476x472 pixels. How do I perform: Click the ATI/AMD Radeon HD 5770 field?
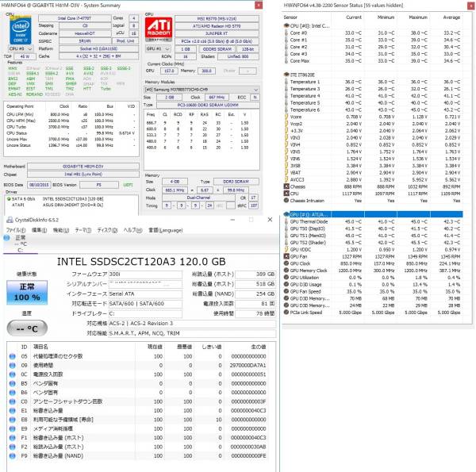(x=217, y=26)
